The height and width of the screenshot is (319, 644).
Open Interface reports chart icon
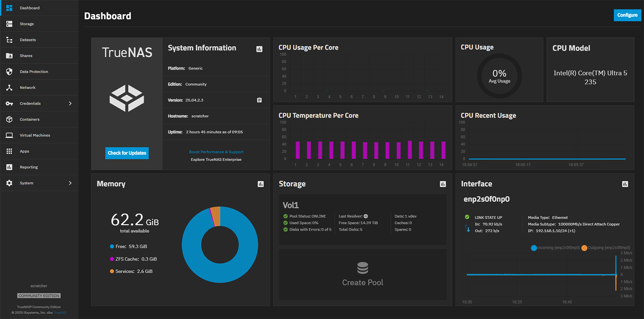tap(625, 184)
